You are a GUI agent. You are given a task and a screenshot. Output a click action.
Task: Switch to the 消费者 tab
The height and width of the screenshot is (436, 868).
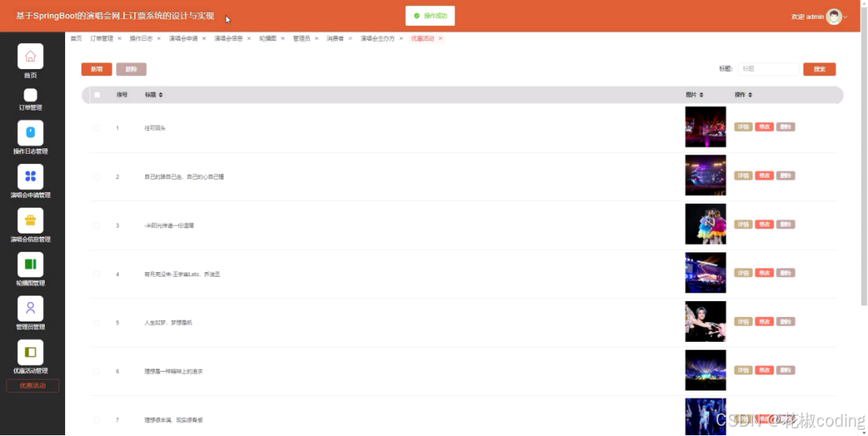tap(335, 38)
